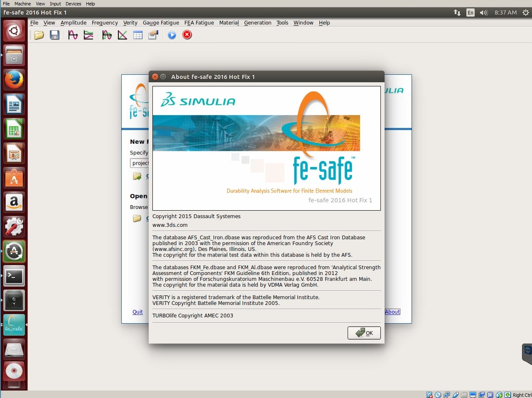Image resolution: width=532 pixels, height=398 pixels.
Task: Click the volume speaker indicator
Action: pyautogui.click(x=483, y=12)
